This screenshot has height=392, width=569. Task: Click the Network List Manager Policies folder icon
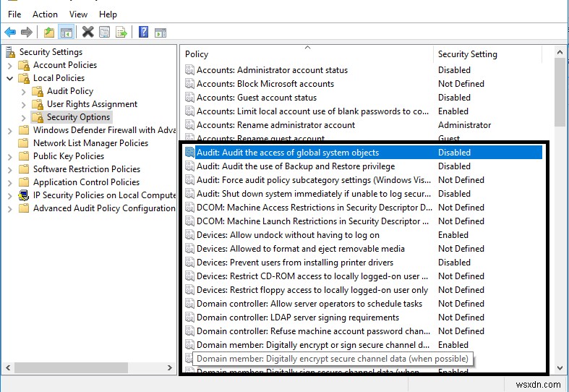click(24, 143)
